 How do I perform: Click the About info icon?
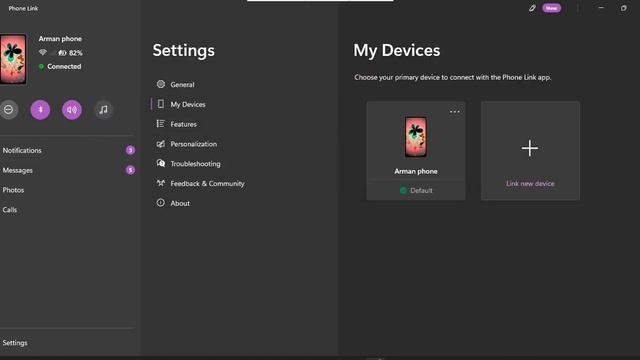click(161, 202)
